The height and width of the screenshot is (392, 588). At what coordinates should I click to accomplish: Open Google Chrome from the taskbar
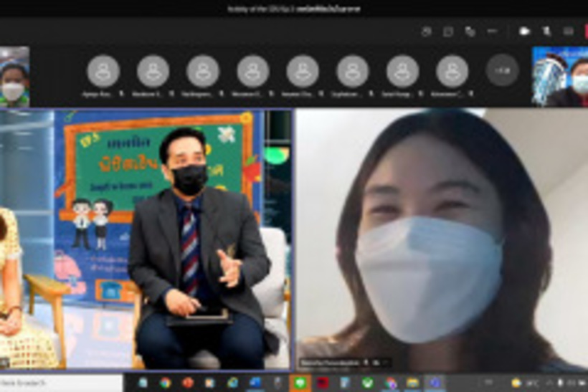click(166, 383)
